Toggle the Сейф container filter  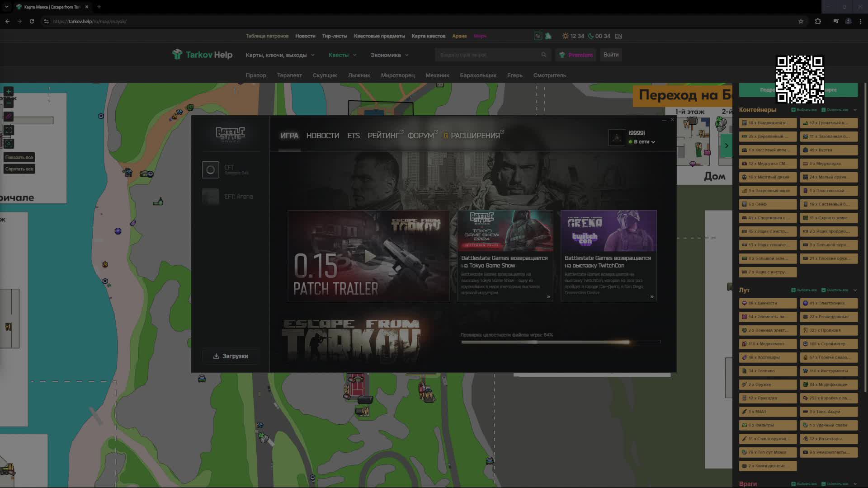768,204
